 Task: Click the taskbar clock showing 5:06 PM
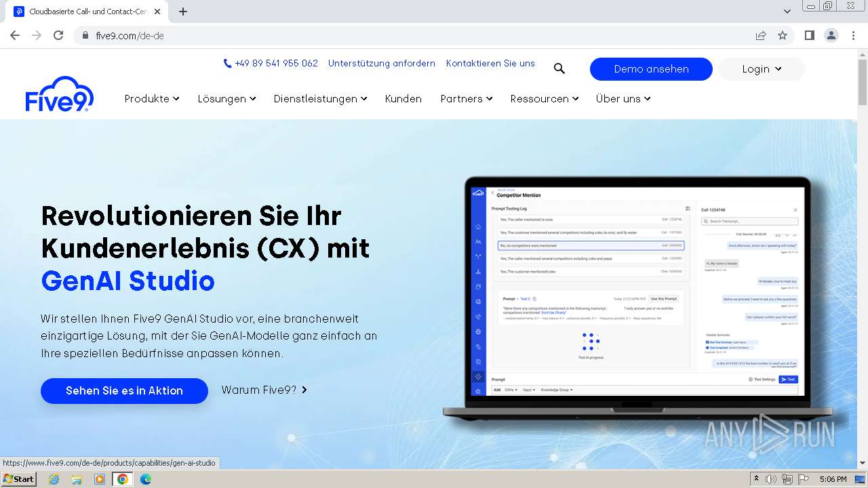pyautogui.click(x=833, y=479)
